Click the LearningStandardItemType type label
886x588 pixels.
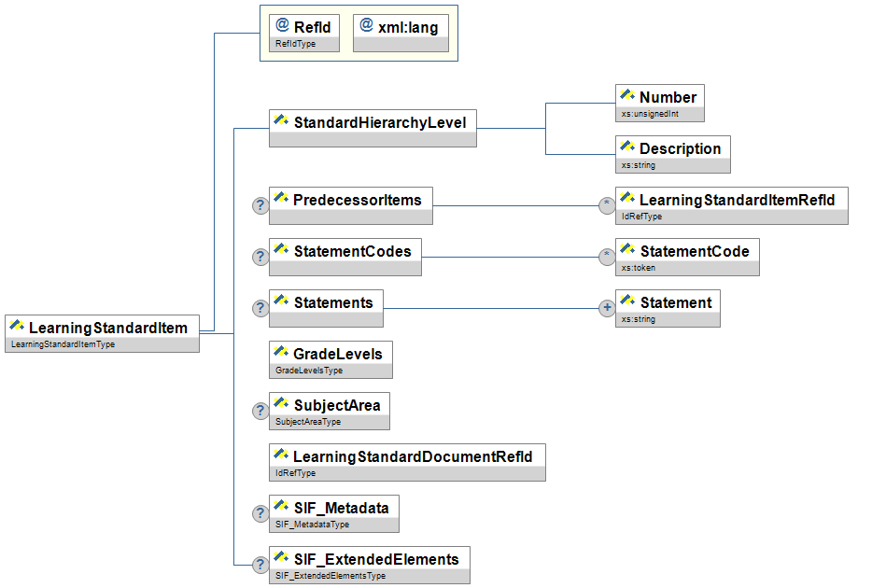click(x=63, y=344)
